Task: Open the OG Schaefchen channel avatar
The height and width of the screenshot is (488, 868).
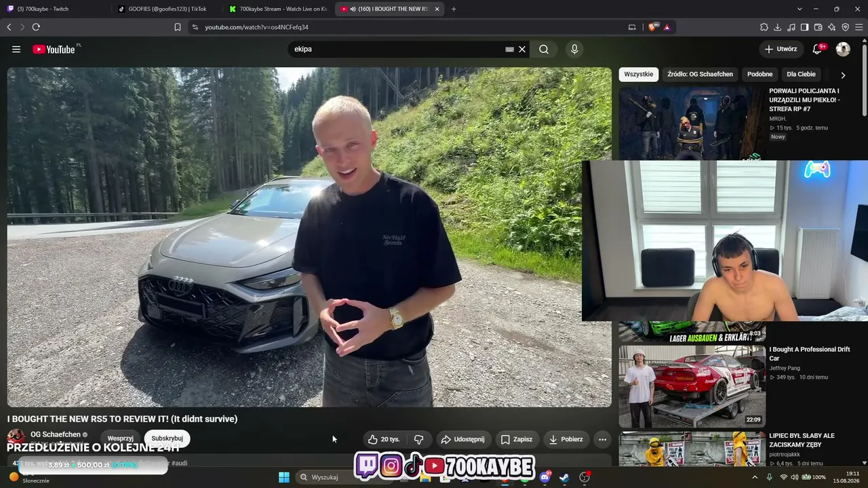Action: pyautogui.click(x=16, y=437)
